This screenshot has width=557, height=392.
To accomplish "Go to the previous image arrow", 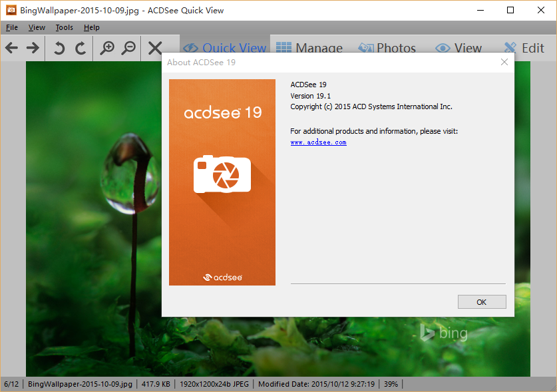I will [x=11, y=48].
